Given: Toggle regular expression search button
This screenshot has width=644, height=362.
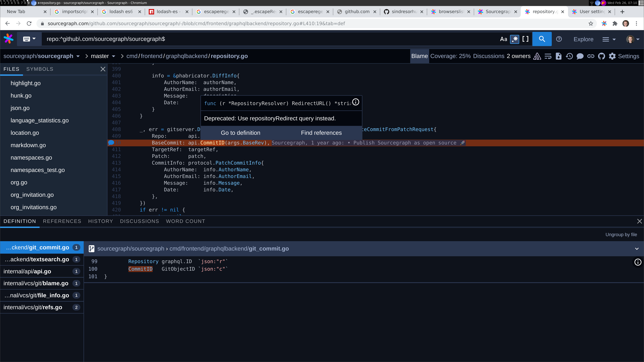Looking at the screenshot, I should 515,39.
